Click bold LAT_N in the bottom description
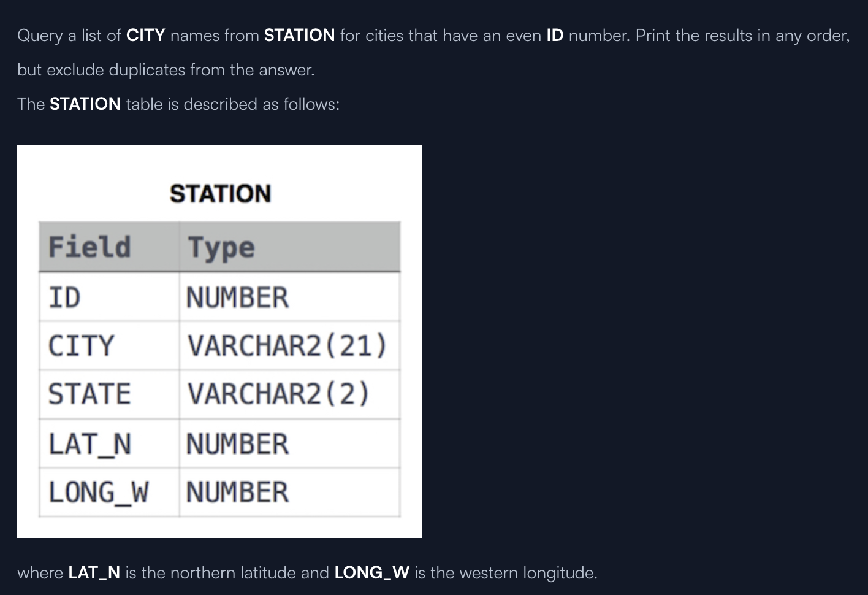The image size is (868, 595). point(94,573)
